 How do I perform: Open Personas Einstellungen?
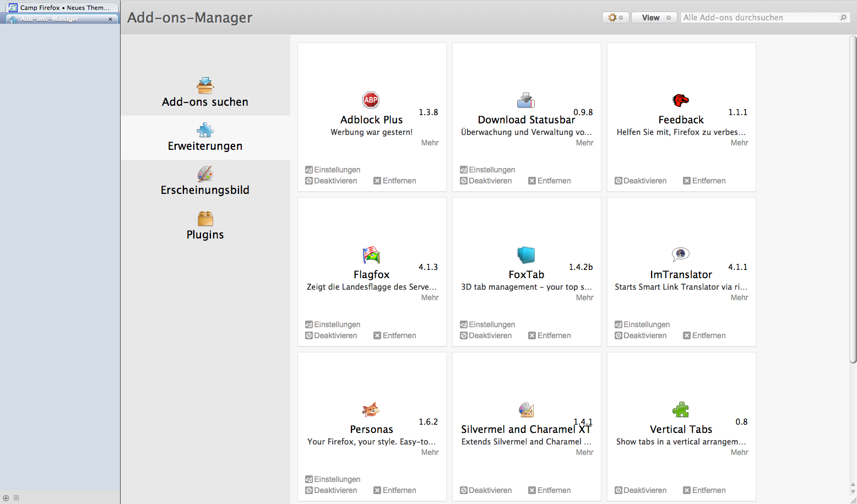tap(333, 479)
